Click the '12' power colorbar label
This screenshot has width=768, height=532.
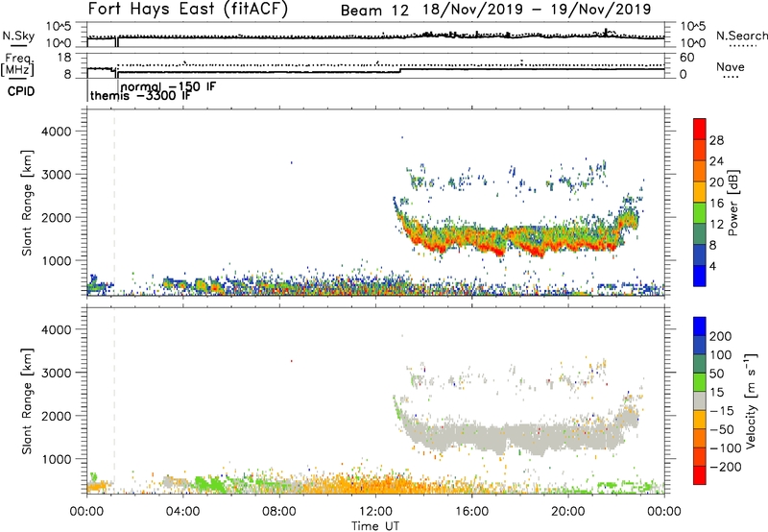pos(716,225)
